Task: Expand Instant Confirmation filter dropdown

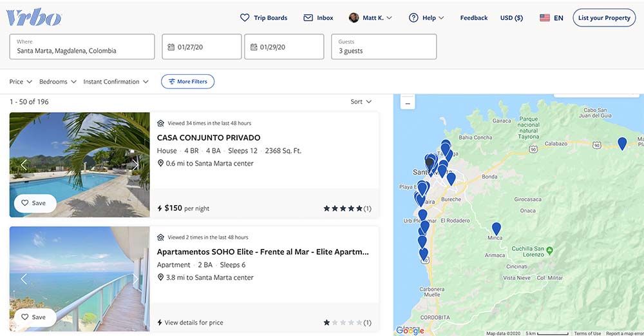Action: click(116, 81)
